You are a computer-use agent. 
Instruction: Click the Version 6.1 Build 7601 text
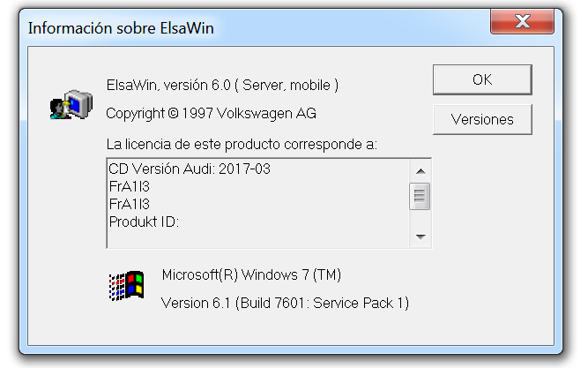click(x=285, y=303)
